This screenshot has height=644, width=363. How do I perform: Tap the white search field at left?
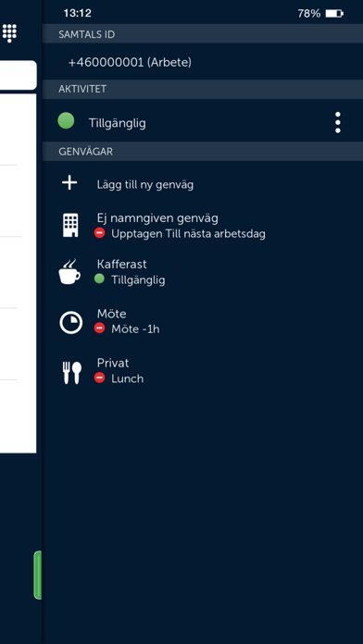tap(19, 75)
